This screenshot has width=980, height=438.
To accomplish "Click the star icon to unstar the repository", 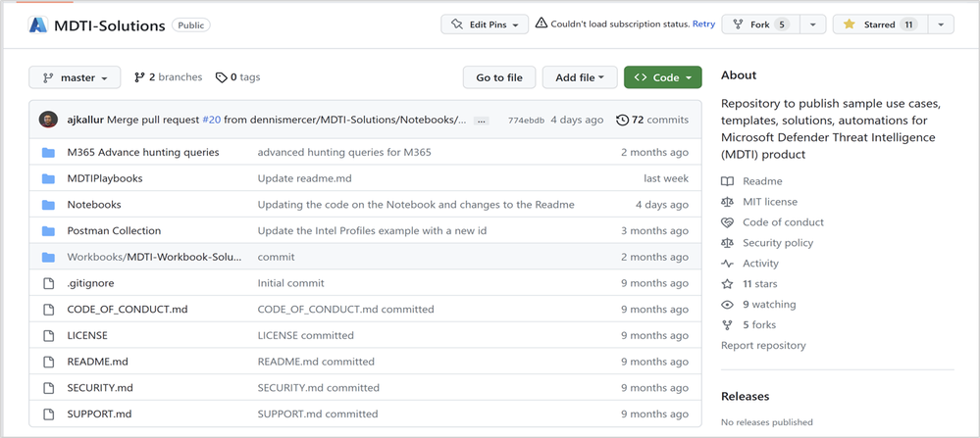I will 850,24.
